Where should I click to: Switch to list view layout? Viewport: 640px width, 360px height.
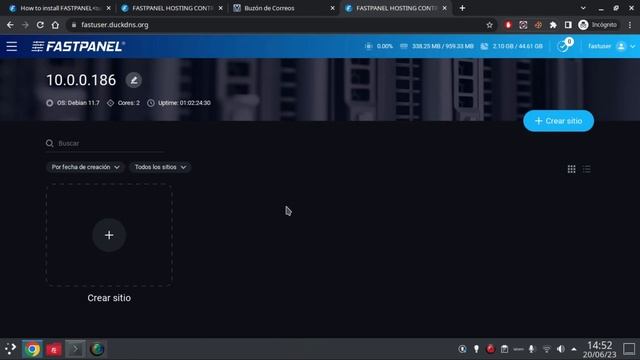587,169
